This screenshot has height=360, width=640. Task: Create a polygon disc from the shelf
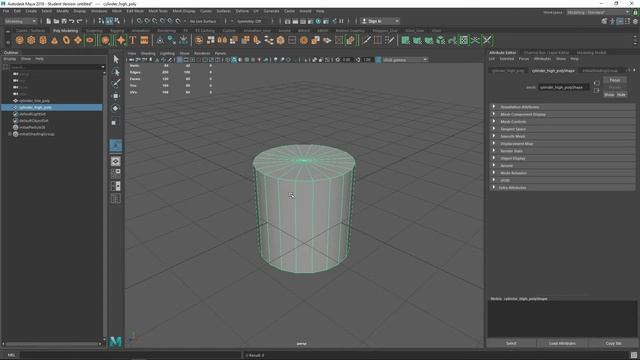point(90,40)
